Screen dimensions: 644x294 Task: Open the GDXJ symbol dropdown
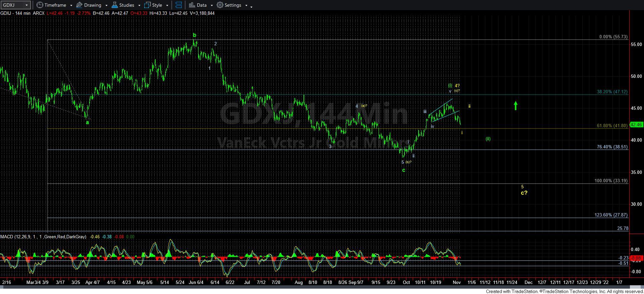coord(26,5)
